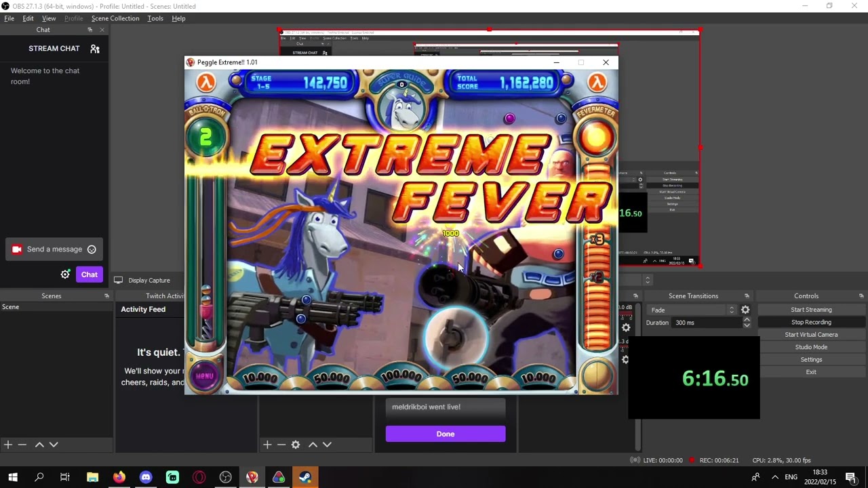Viewport: 868px width, 488px height.
Task: Remove selected scene with minus icon
Action: 22,445
